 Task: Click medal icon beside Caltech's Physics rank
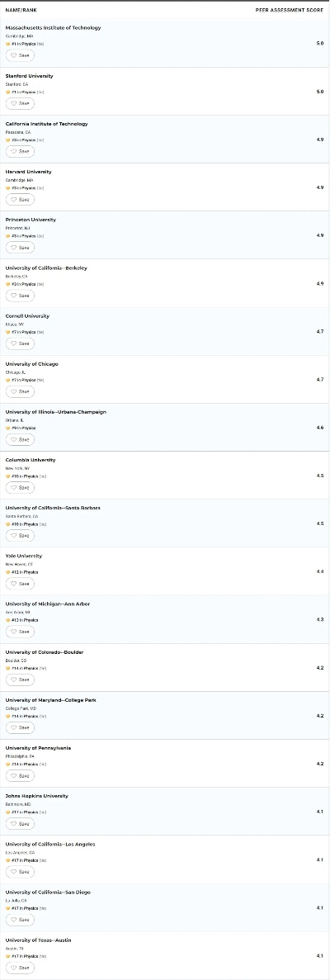pyautogui.click(x=8, y=140)
